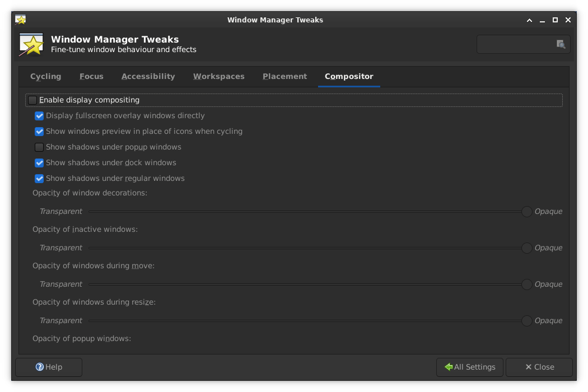Click the green arrow icon on All Settings
The image size is (588, 392).
[448, 367]
